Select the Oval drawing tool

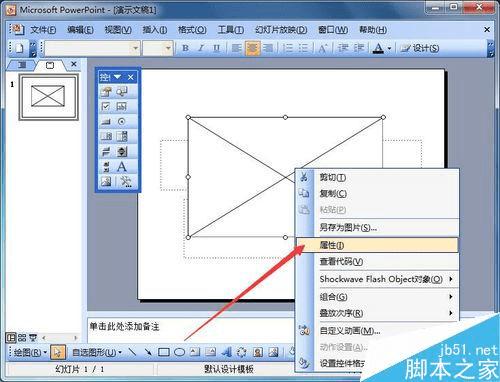(180, 352)
